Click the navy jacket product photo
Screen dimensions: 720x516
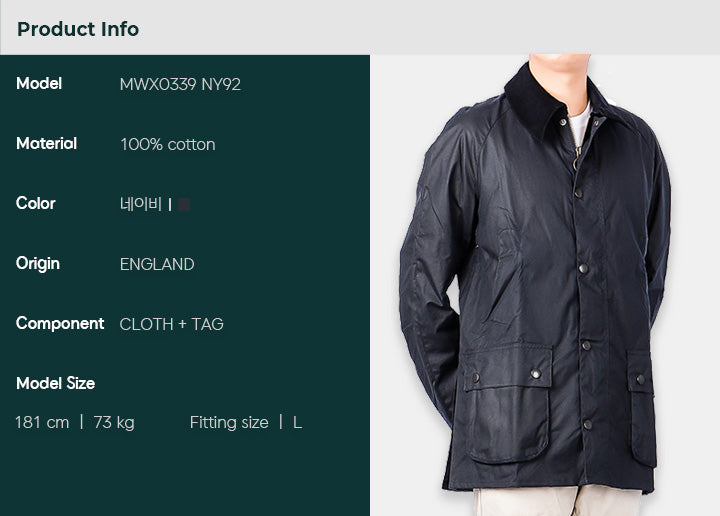click(545, 285)
